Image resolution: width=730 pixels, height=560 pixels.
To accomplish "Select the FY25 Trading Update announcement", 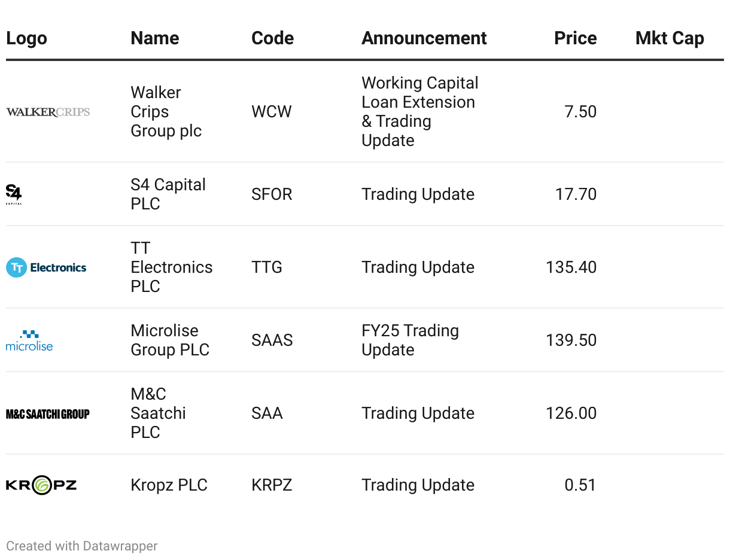I will [x=410, y=340].
